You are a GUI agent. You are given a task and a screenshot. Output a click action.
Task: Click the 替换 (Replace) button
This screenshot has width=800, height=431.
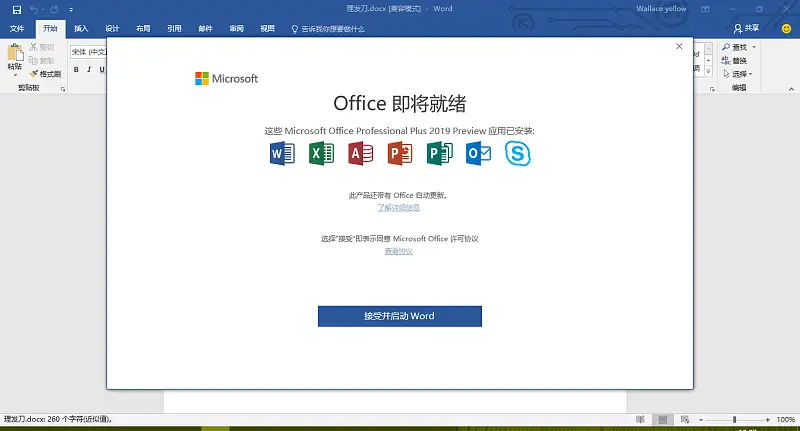click(x=734, y=61)
